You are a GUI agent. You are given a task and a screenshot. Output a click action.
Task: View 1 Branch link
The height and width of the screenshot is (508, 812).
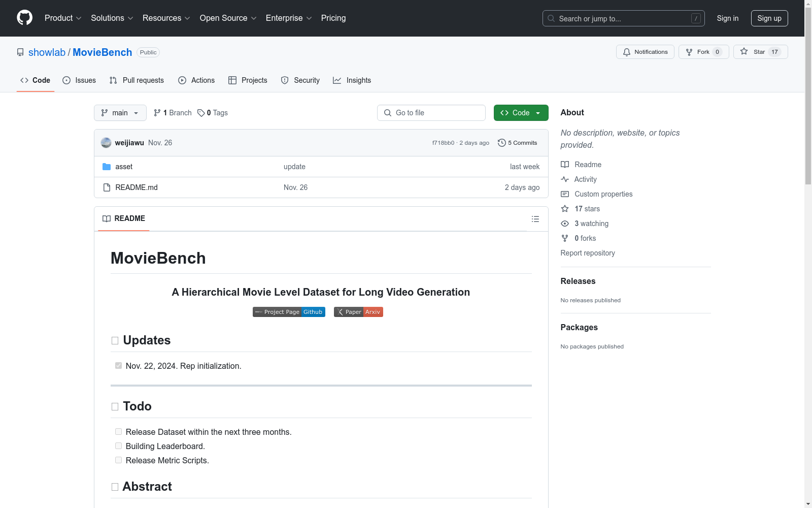point(173,113)
